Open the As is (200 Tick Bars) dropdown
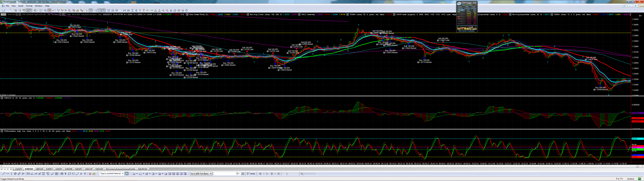This screenshot has width=644, height=181. pyautogui.click(x=201, y=173)
